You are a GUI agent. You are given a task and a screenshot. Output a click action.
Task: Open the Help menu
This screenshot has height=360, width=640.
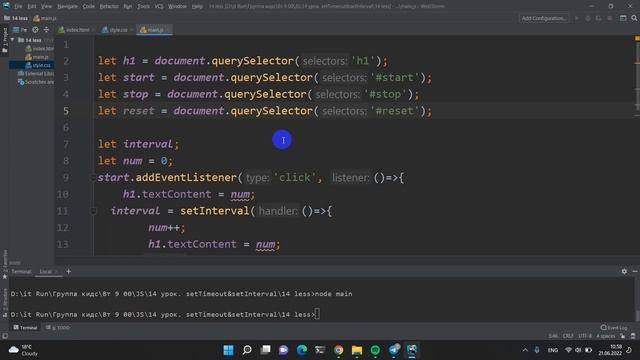pos(197,6)
